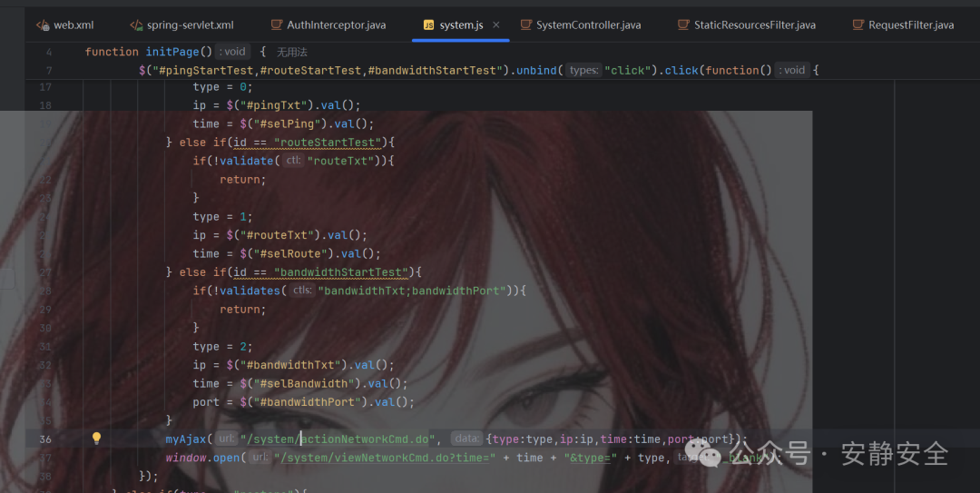Click the "&type=" string literal
This screenshot has width=980, height=493.
tap(591, 458)
